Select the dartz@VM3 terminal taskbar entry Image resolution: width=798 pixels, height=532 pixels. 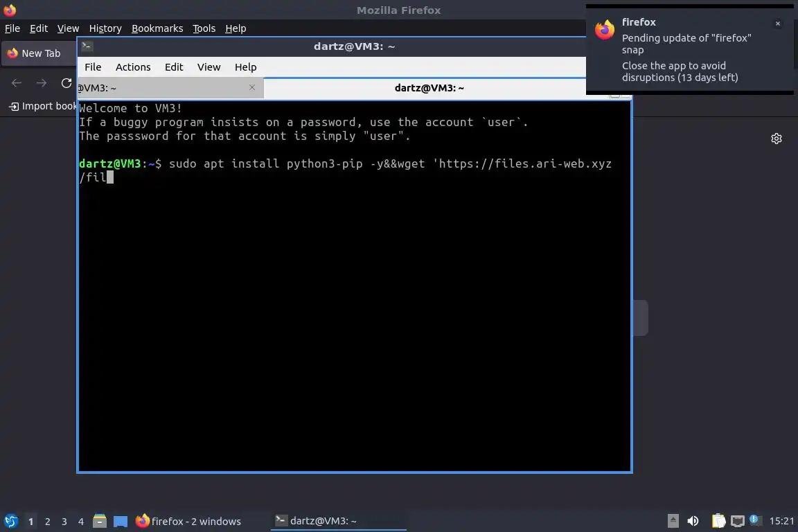click(339, 521)
